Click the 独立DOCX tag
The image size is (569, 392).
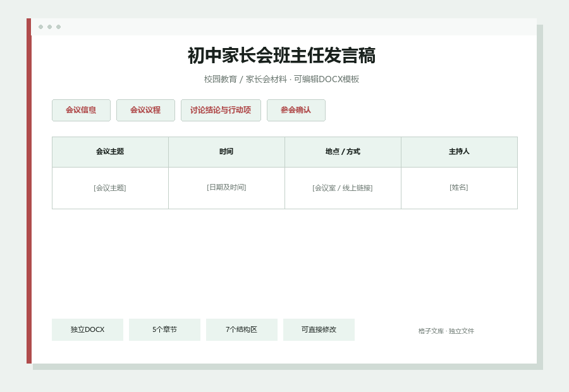[x=87, y=329]
